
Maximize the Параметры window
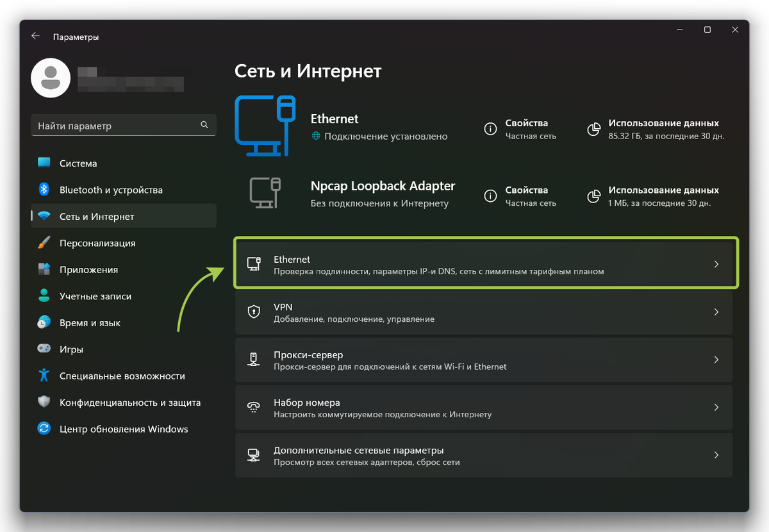[707, 29]
